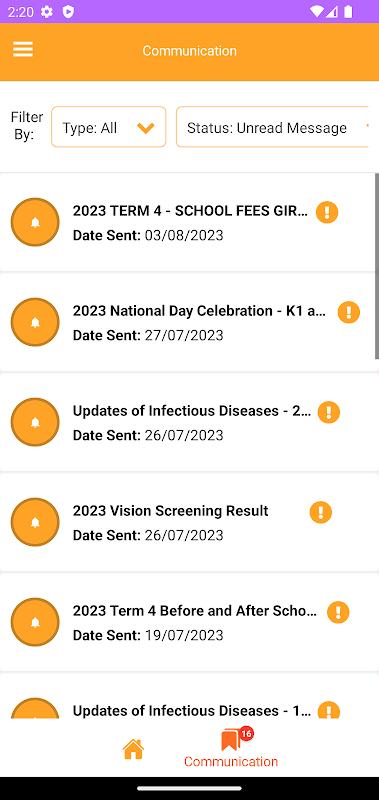Click the vertical scrollbar on message list
The width and height of the screenshot is (379, 800).
pos(377,266)
